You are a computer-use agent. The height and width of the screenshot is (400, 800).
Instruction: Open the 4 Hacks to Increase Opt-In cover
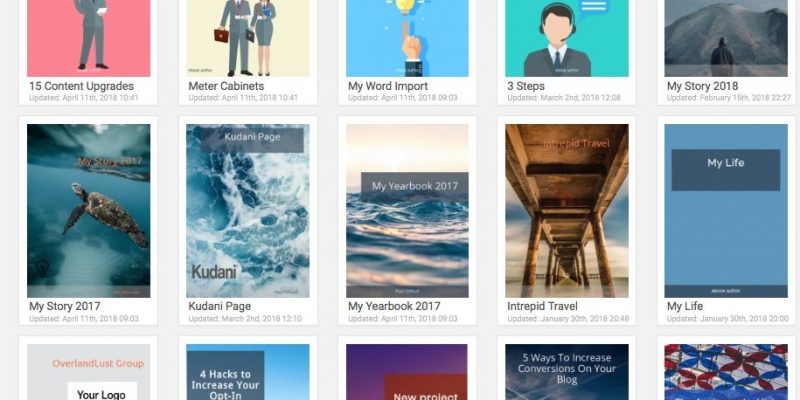[x=247, y=372]
